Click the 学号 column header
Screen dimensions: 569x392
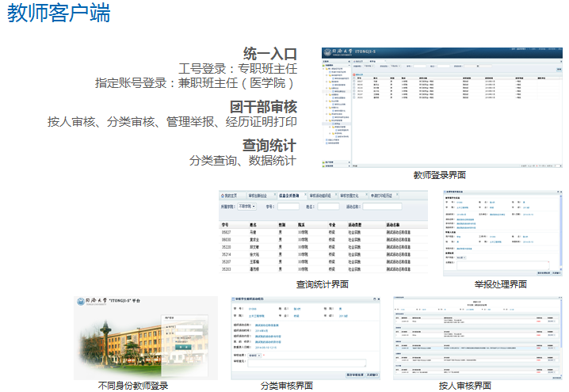tap(225, 223)
